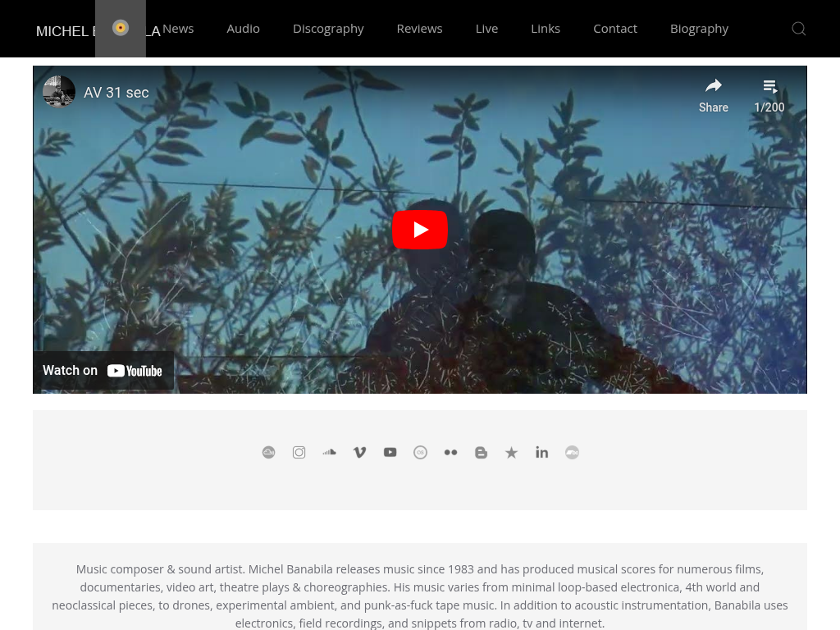Go to the News menu item
The image size is (840, 630).
pyautogui.click(x=178, y=29)
